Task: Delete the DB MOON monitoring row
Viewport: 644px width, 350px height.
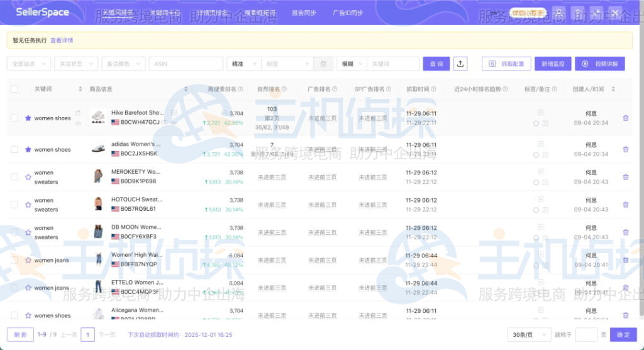Action: (x=626, y=232)
